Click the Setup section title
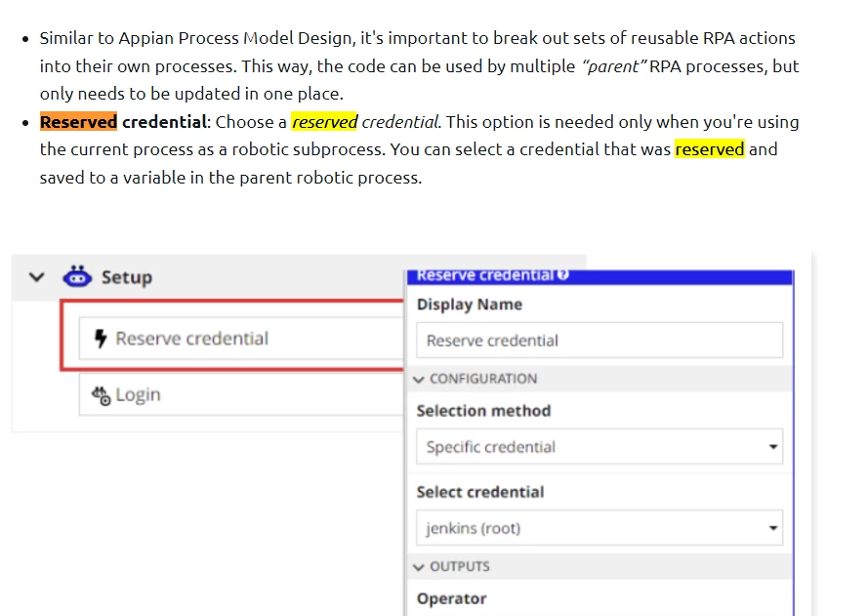The image size is (868, 616). click(x=127, y=276)
